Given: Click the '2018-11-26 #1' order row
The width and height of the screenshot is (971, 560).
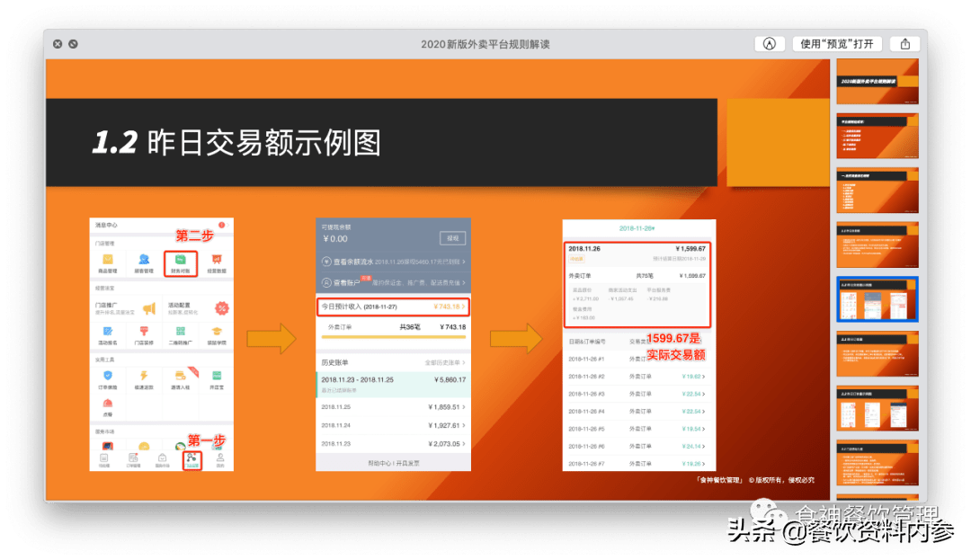Looking at the screenshot, I should 638,359.
